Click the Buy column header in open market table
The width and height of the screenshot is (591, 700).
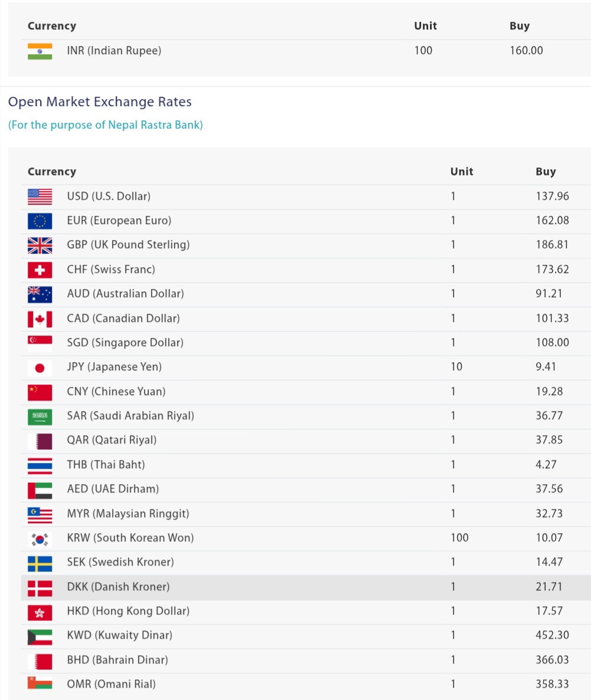click(x=546, y=172)
